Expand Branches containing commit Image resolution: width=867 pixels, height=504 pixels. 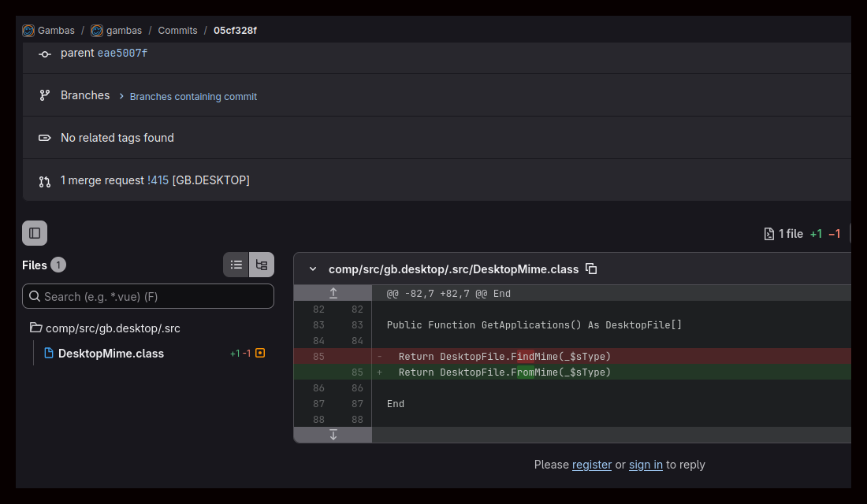[x=193, y=97]
